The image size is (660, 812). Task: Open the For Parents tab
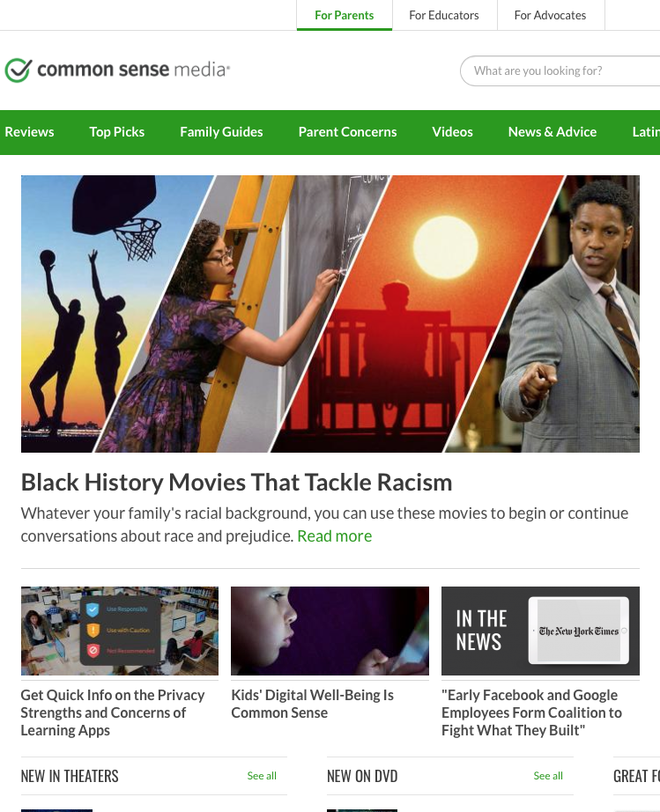pyautogui.click(x=344, y=15)
